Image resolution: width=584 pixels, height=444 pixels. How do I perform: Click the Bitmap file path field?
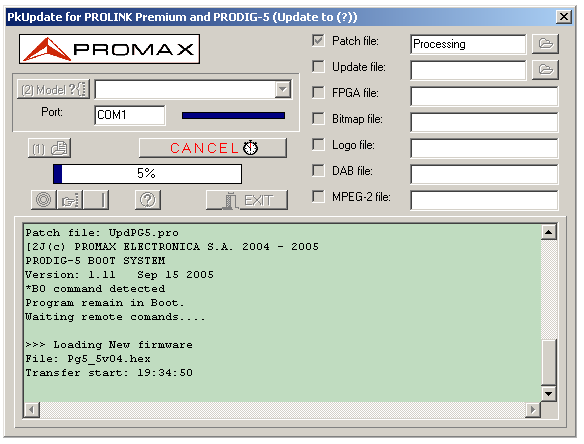[484, 122]
